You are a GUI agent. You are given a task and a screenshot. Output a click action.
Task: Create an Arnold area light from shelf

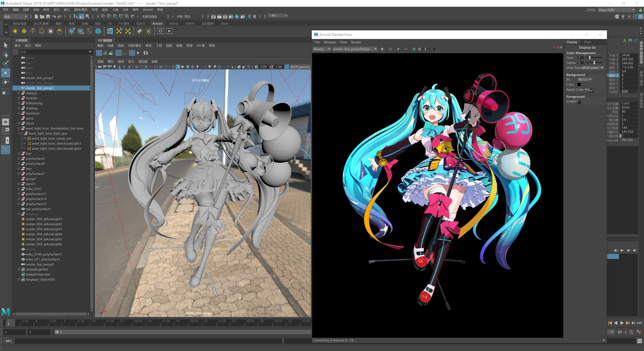15,31
